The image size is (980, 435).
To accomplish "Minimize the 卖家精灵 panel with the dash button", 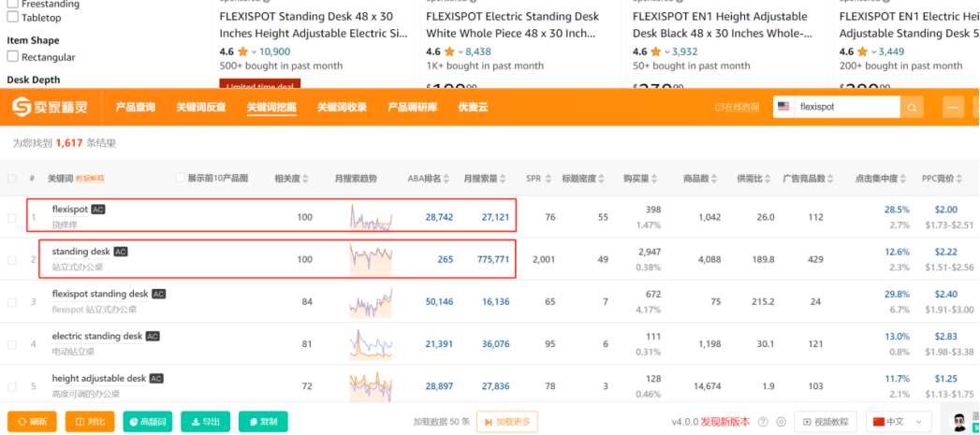I will tap(953, 108).
